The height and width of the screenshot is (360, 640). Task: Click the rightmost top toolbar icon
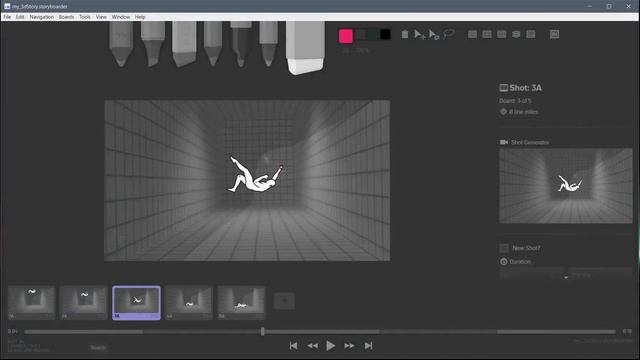coord(554,34)
